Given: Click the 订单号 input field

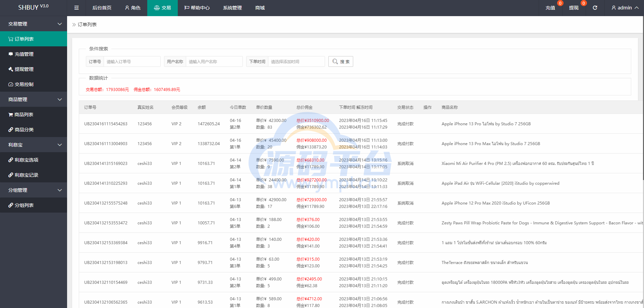Looking at the screenshot, I should [x=132, y=61].
